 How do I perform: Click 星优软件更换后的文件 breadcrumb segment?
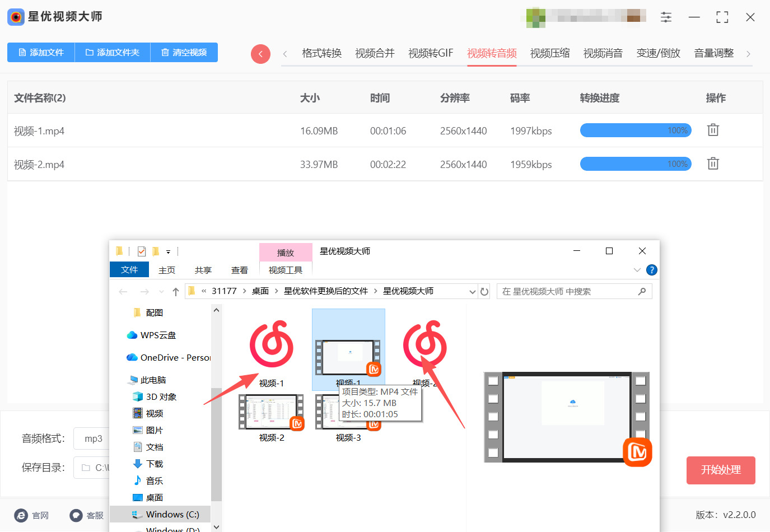point(326,291)
